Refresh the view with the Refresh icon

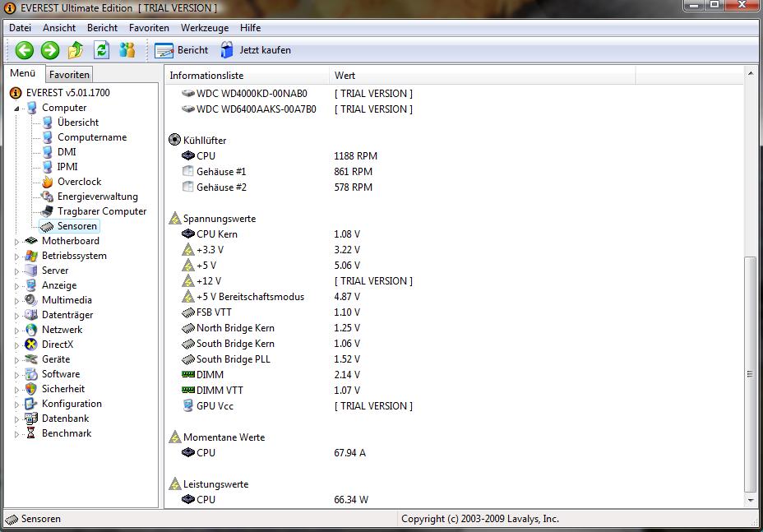(x=101, y=50)
